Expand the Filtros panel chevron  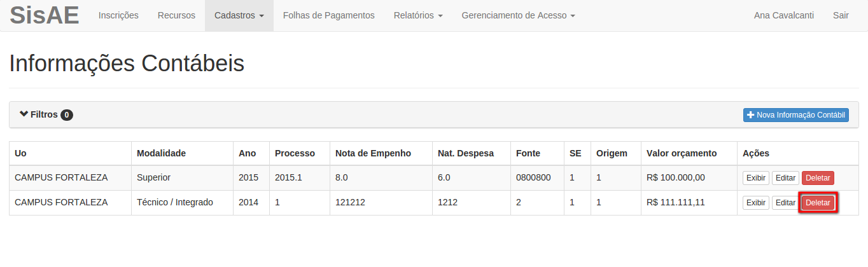[x=24, y=114]
